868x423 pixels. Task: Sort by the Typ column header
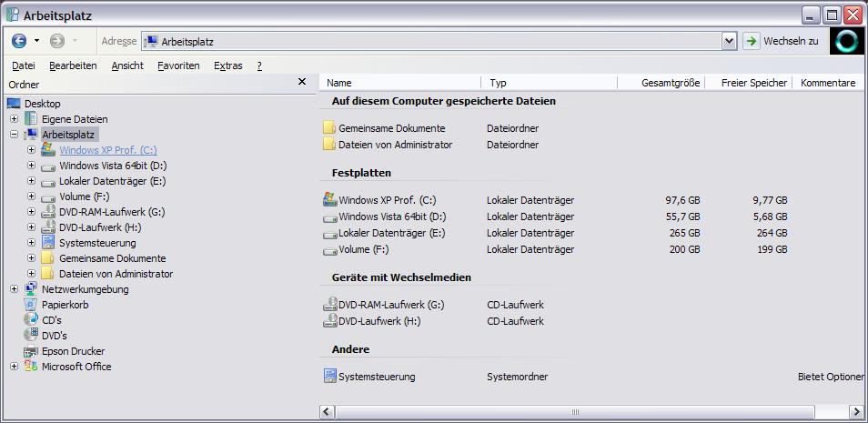coord(550,83)
